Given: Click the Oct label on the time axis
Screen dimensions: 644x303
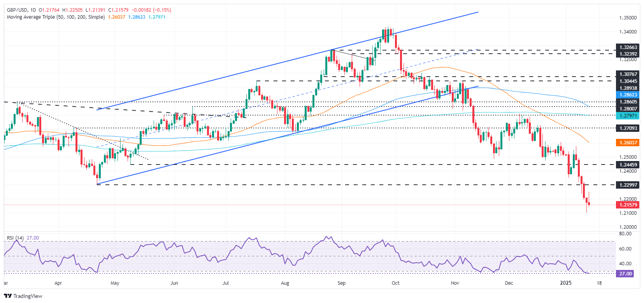Looking at the screenshot, I should click(x=395, y=283).
